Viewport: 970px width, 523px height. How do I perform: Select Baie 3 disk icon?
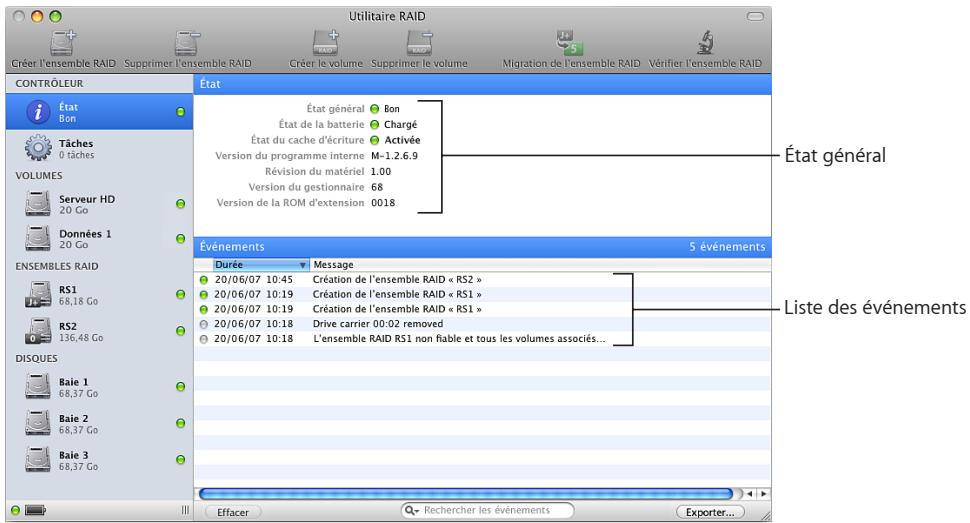38,460
